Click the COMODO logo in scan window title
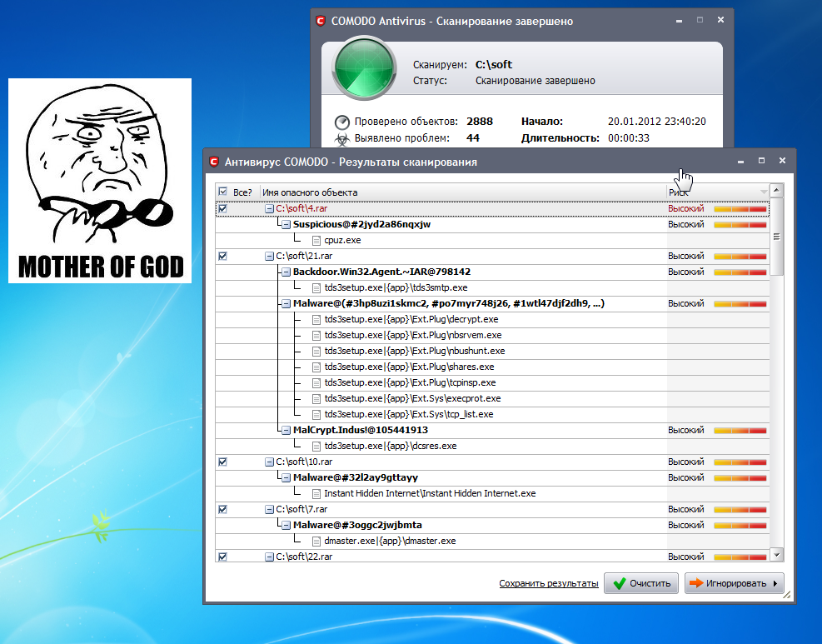Viewport: 822px width, 644px height. click(321, 21)
